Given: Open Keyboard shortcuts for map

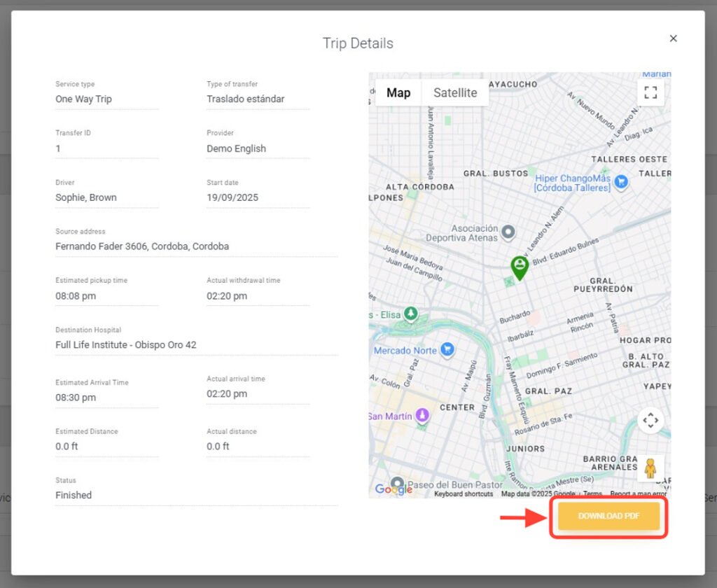Looking at the screenshot, I should (x=464, y=494).
